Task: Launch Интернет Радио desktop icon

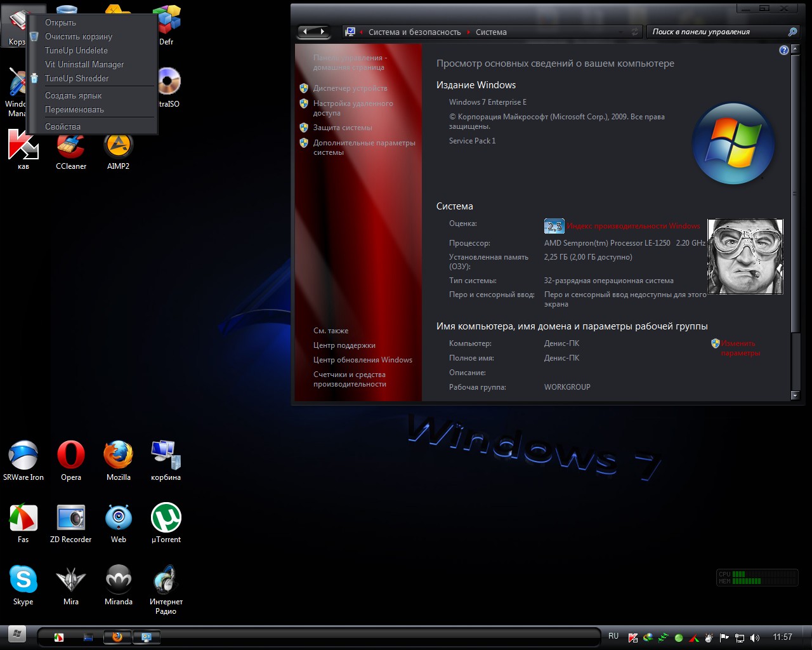Action: click(166, 590)
